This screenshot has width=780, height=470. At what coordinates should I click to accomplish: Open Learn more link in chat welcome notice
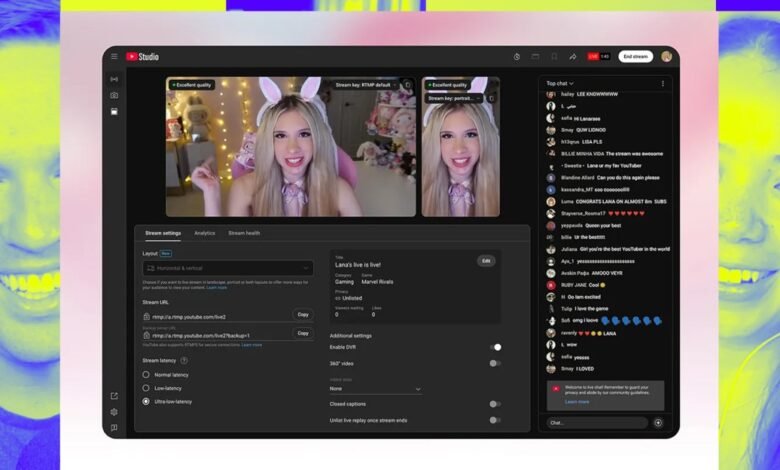(x=577, y=402)
